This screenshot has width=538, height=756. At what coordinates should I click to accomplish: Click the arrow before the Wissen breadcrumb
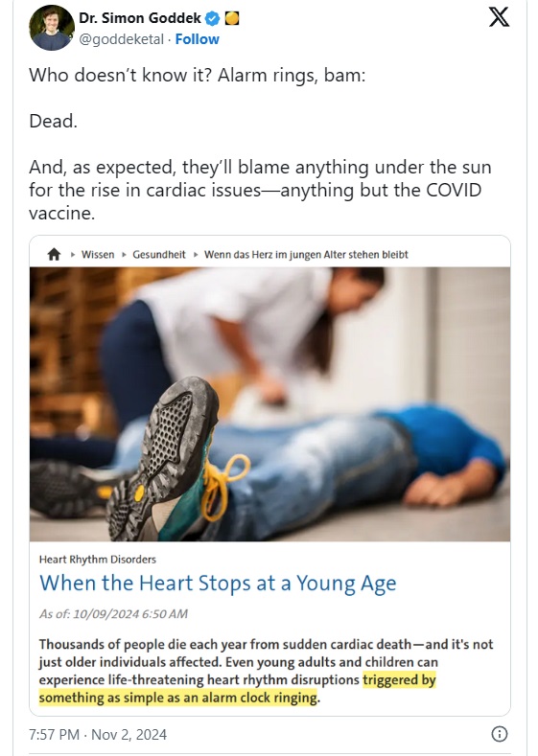tap(73, 255)
